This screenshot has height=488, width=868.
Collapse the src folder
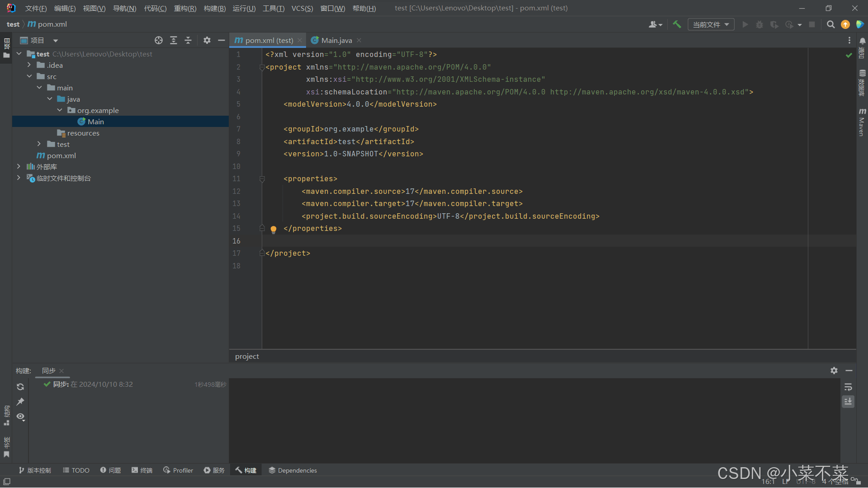[29, 76]
